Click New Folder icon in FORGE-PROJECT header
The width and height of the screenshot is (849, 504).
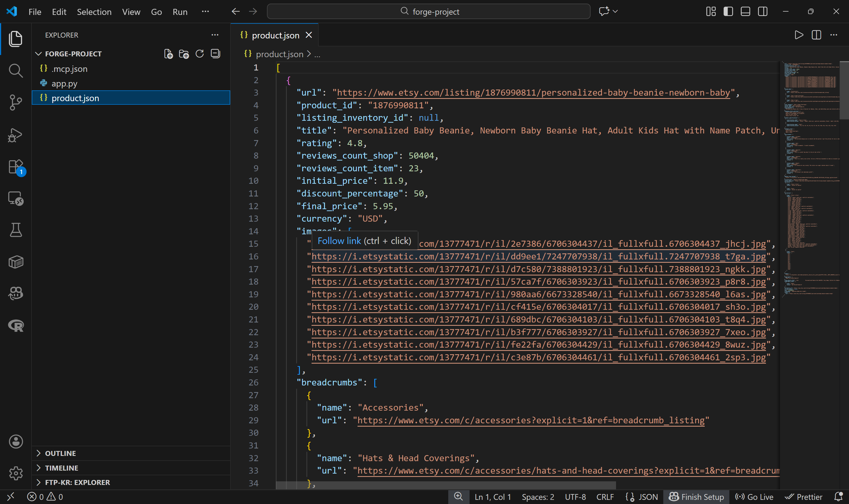tap(184, 54)
